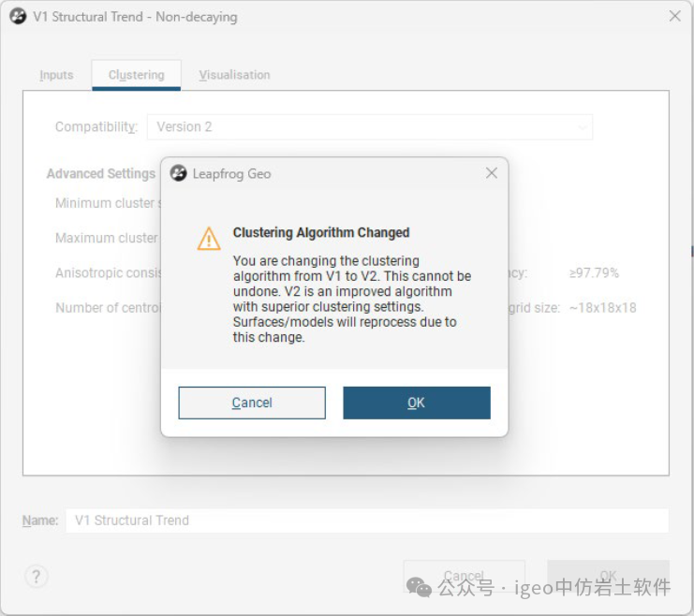Close the V1 Structural Trend window
This screenshot has width=694, height=616.
pyautogui.click(x=674, y=16)
